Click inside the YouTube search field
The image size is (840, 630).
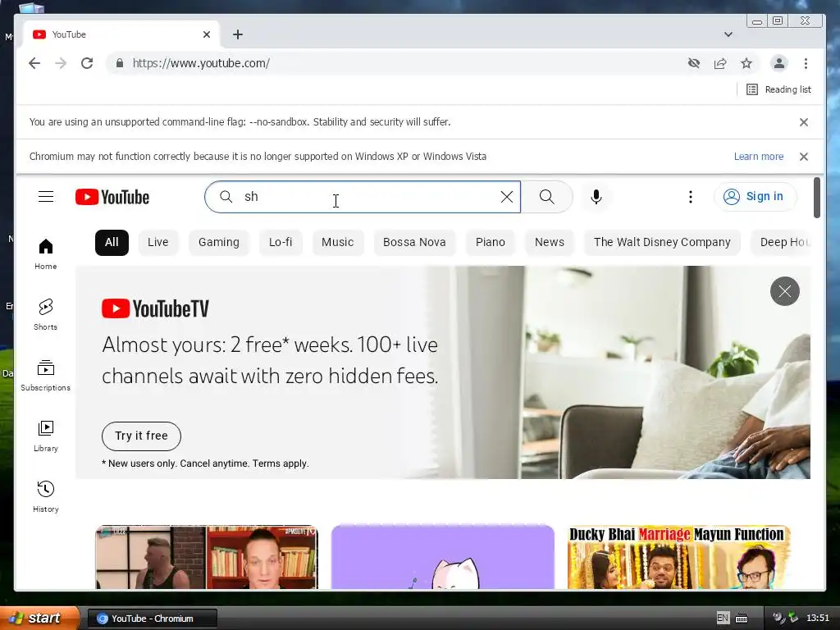point(364,197)
